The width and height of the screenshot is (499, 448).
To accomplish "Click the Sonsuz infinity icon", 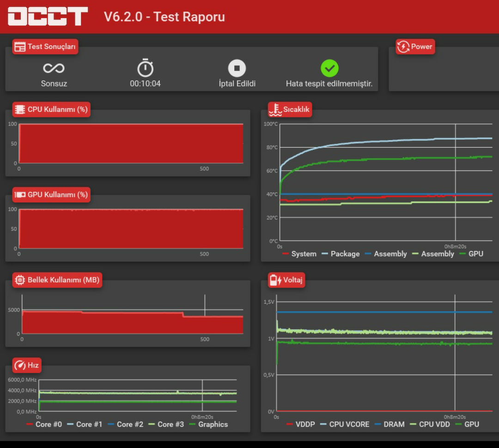I will 54,68.
